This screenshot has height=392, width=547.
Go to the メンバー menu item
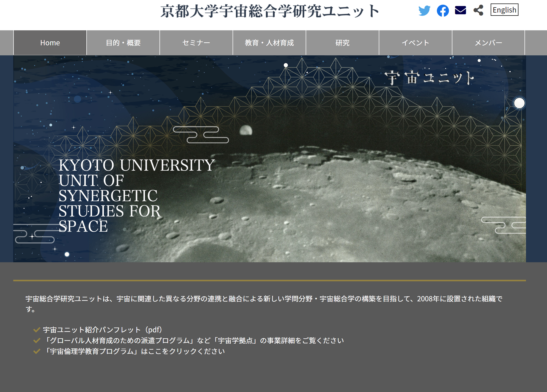pyautogui.click(x=488, y=43)
